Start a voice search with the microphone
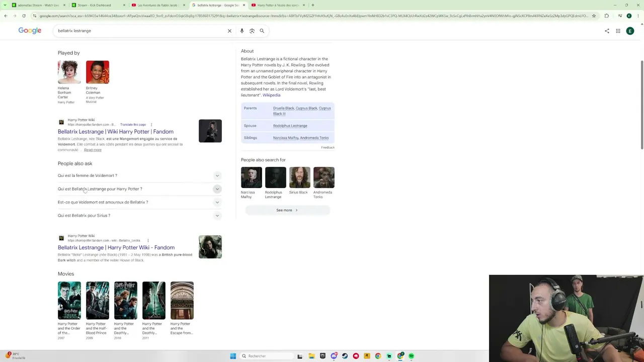 tap(242, 31)
